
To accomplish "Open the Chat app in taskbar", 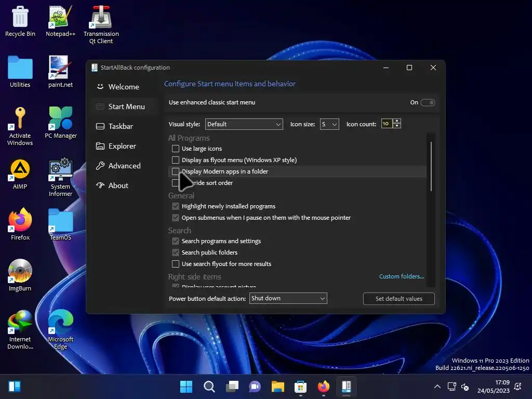I will (255, 387).
